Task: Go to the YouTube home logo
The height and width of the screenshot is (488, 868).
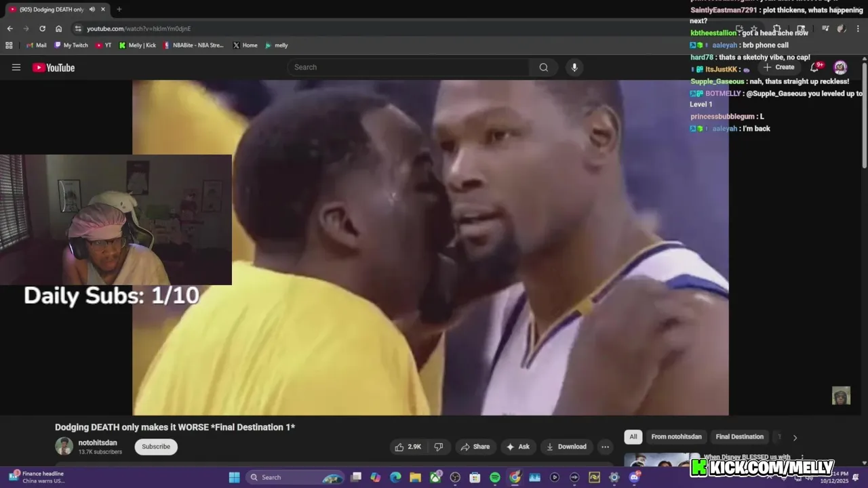Action: (x=54, y=67)
